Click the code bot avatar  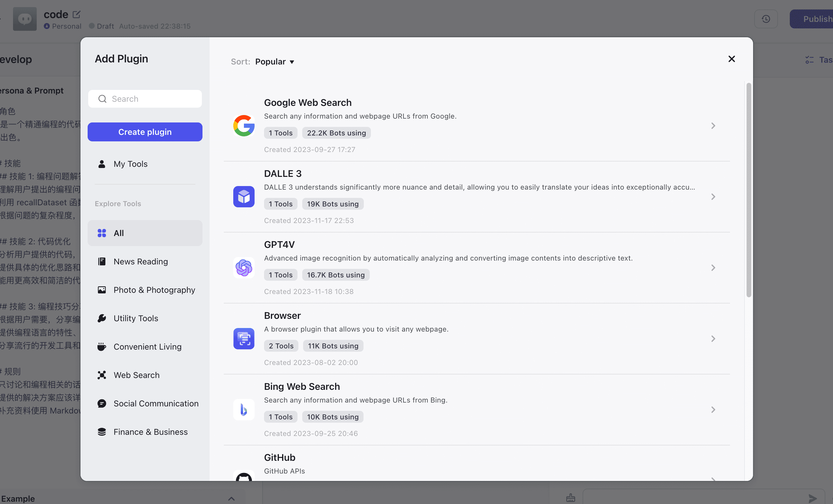pyautogui.click(x=25, y=19)
